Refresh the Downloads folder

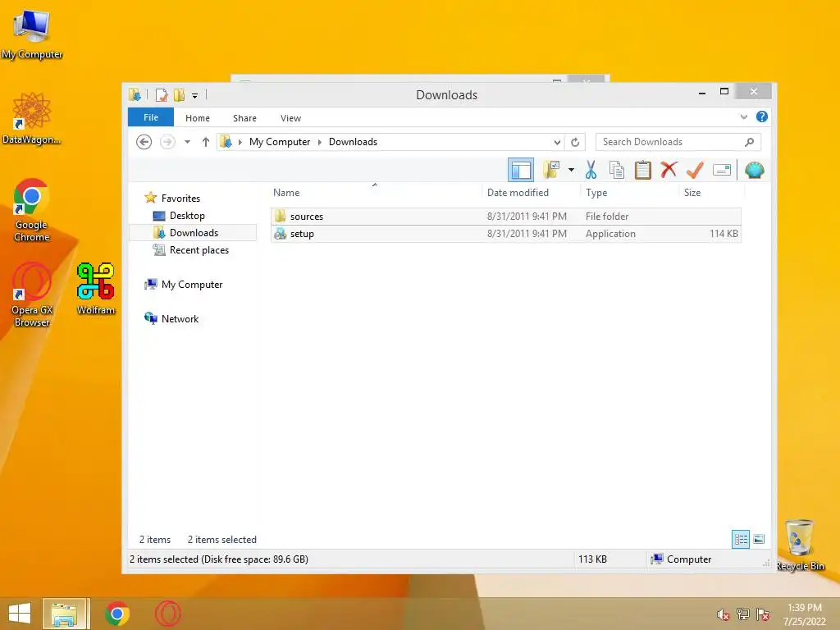point(575,142)
